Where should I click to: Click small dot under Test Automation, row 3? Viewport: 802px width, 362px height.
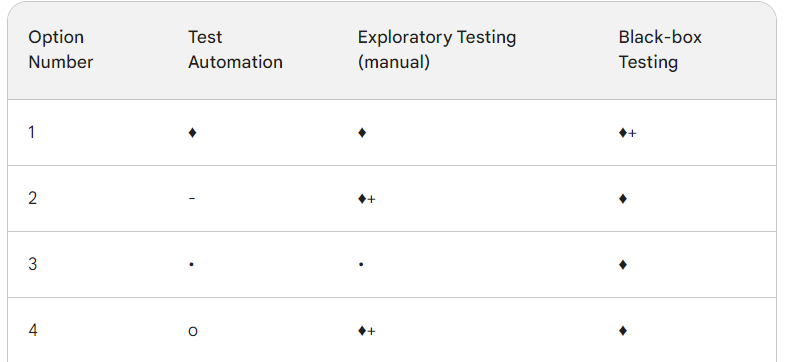191,265
